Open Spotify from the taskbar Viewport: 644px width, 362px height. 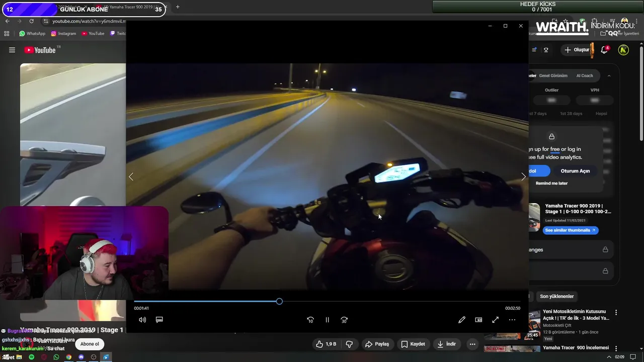[x=31, y=357]
